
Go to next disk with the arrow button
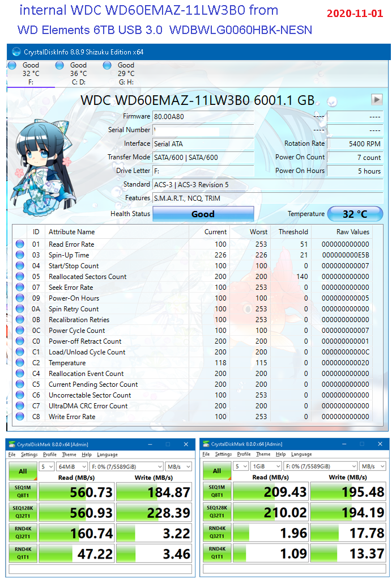tap(377, 99)
